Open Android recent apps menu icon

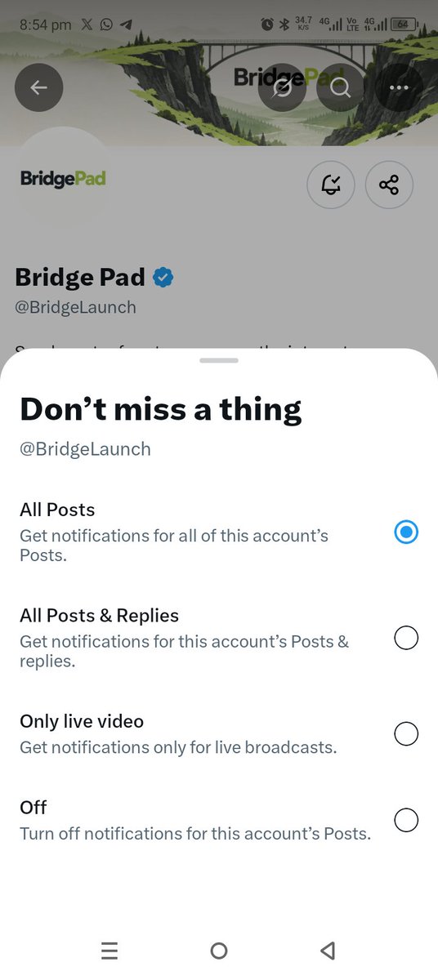(109, 951)
